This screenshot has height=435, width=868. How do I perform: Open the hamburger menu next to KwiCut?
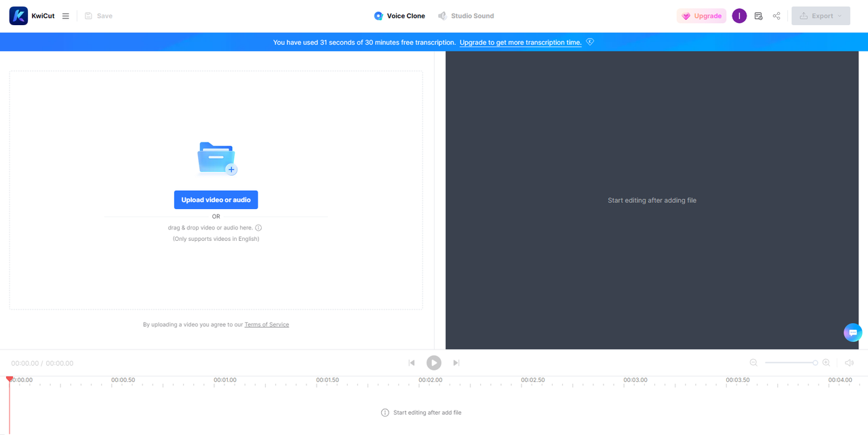click(x=66, y=16)
